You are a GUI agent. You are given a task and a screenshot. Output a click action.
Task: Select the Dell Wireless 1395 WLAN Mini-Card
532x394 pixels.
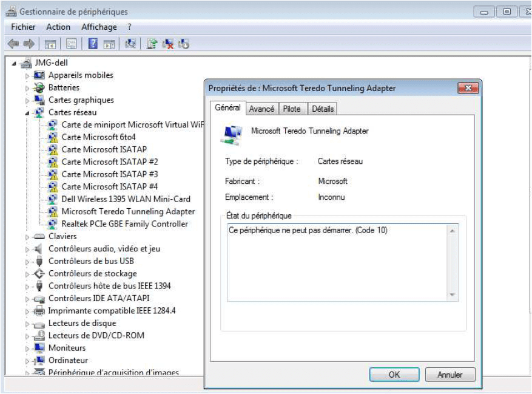click(x=126, y=199)
